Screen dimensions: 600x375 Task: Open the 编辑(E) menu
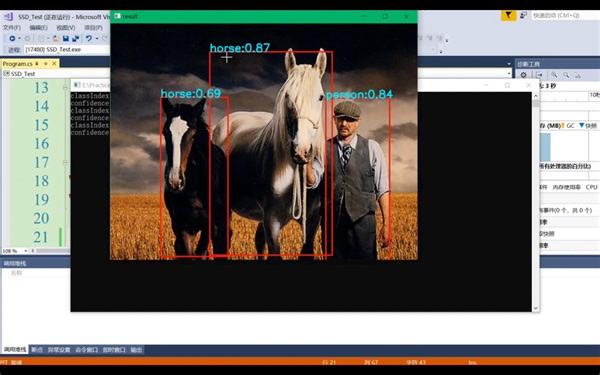pos(39,28)
